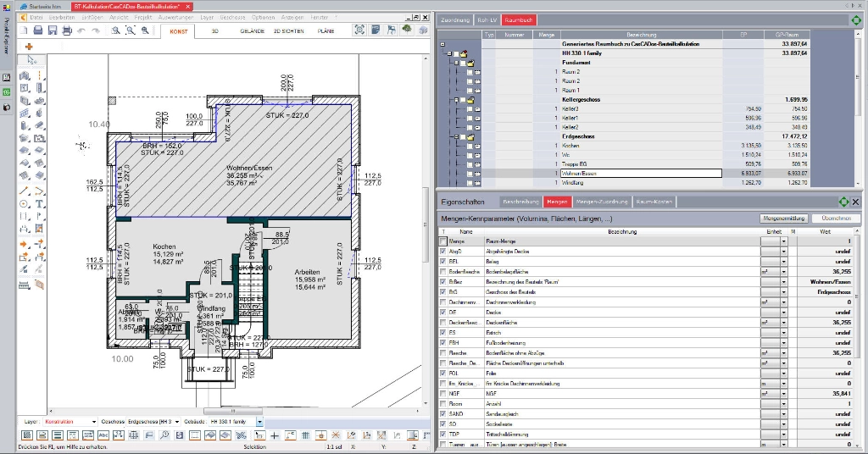This screenshot has height=454, width=868.
Task: Uncheck the SAND Sandausgleich checkbox
Action: [x=442, y=414]
